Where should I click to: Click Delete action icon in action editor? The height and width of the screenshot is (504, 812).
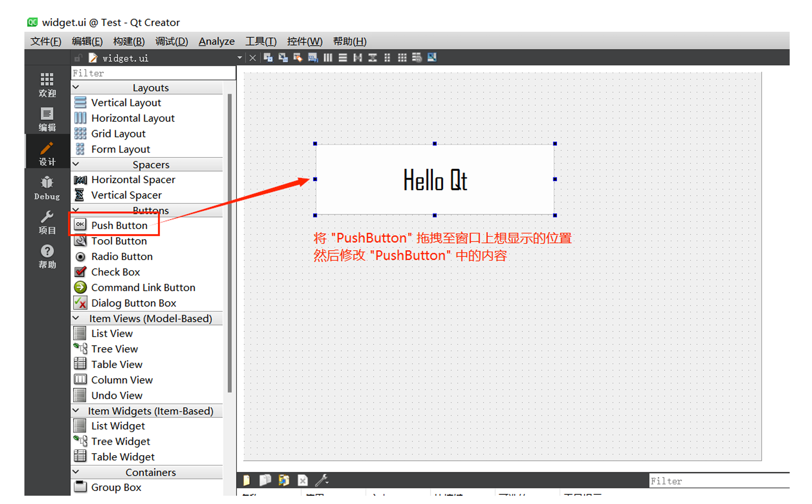(303, 480)
